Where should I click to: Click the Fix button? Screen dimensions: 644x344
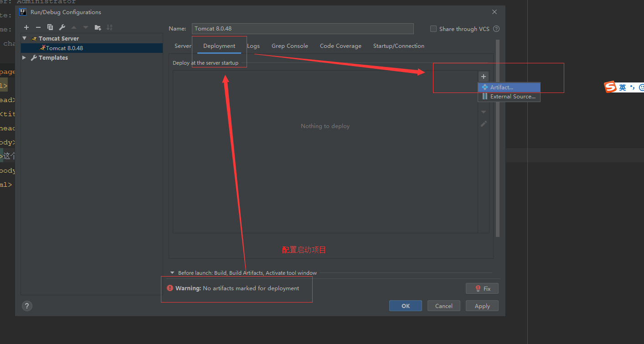coord(482,288)
